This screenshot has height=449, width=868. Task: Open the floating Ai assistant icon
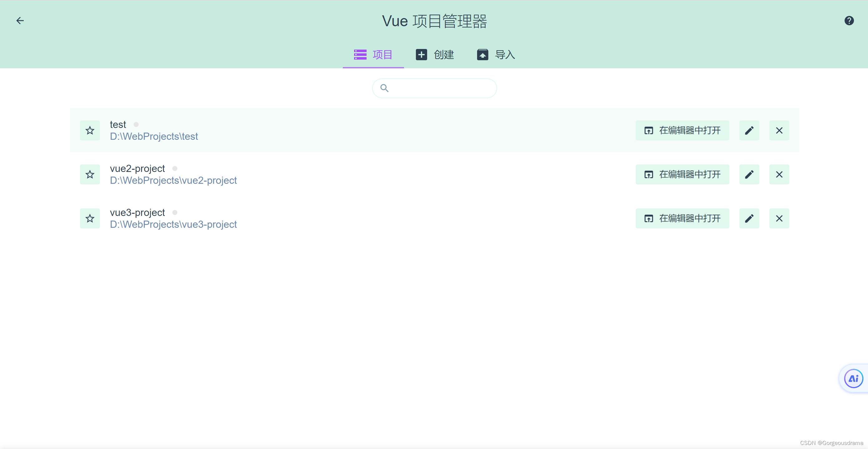[853, 378]
